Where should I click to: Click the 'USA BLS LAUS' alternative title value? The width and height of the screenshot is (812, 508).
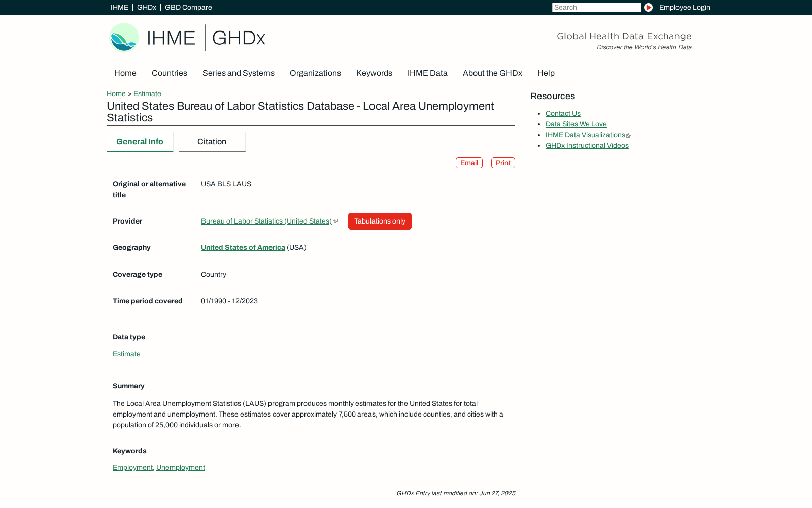(x=226, y=184)
